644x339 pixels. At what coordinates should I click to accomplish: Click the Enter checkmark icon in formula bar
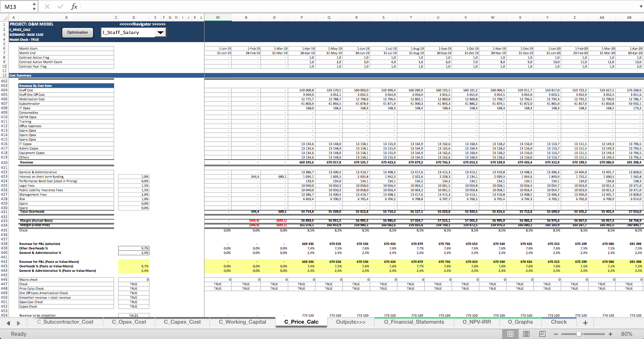[60, 6]
